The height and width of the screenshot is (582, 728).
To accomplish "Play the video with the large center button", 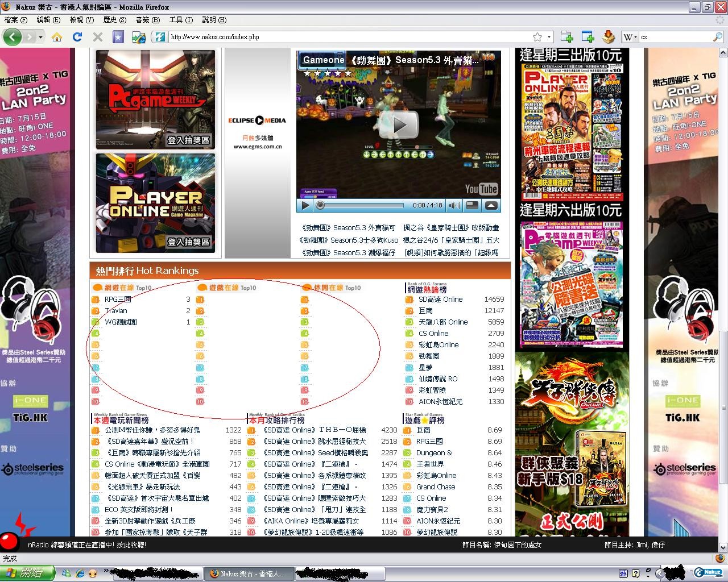I will [399, 125].
